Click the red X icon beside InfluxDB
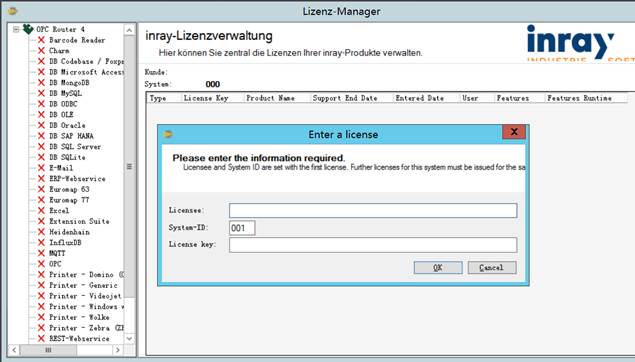Screen dimensions: 635x362 click(x=41, y=243)
